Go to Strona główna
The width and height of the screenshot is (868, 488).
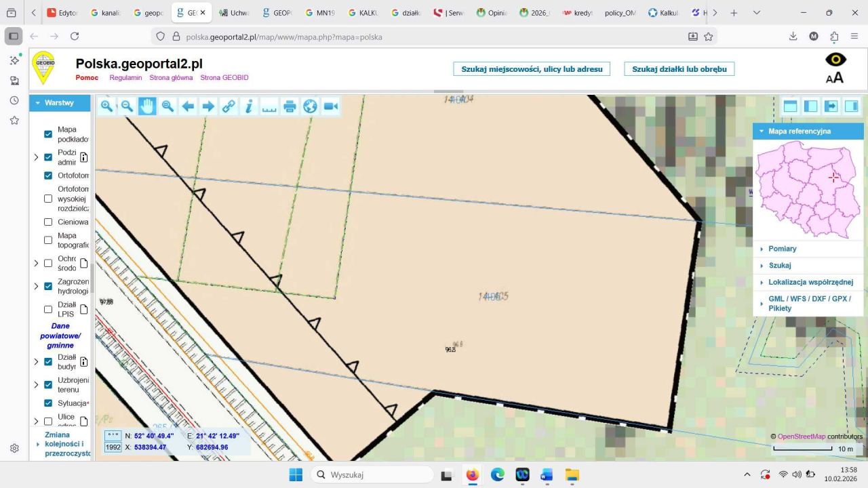(171, 78)
